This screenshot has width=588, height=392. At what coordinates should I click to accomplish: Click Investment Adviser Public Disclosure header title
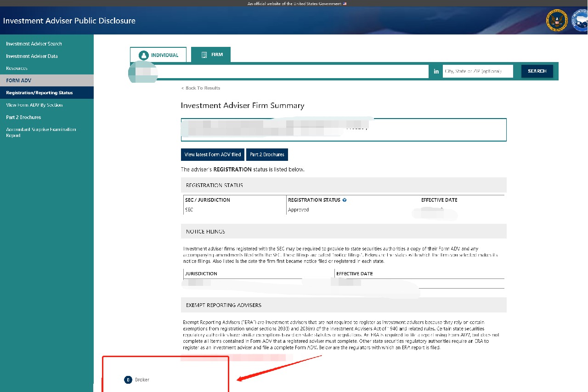(x=69, y=21)
